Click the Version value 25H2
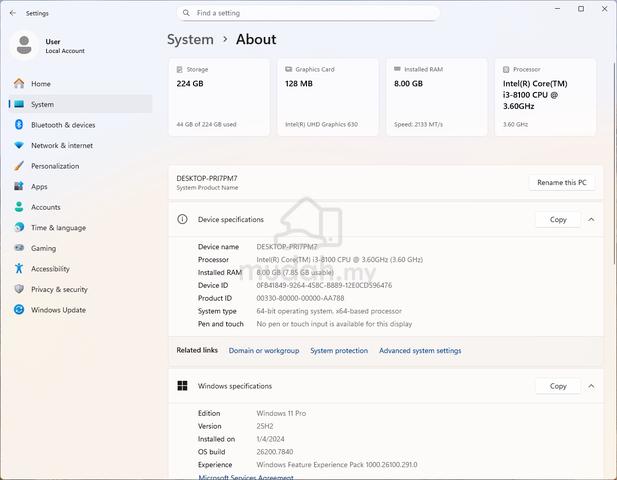Screen dimensions: 617x480 [265, 426]
